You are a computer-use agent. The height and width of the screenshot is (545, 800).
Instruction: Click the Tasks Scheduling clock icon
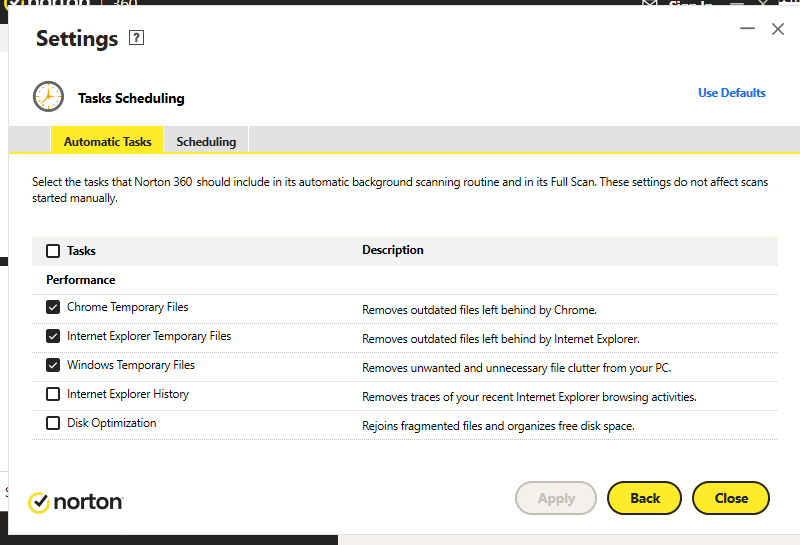[x=48, y=96]
